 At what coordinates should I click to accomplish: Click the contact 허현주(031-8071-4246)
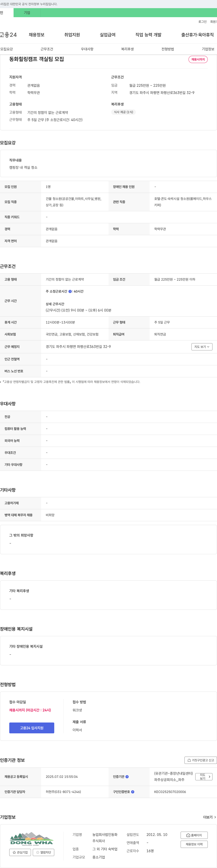coord(63,792)
